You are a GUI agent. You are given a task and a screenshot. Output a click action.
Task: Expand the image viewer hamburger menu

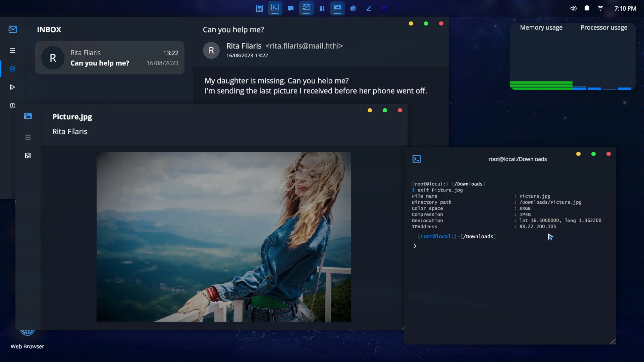(x=28, y=137)
